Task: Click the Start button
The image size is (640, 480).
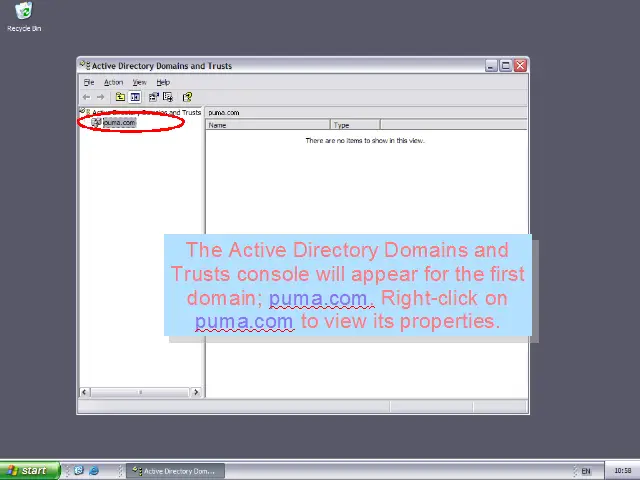Action: [29, 471]
